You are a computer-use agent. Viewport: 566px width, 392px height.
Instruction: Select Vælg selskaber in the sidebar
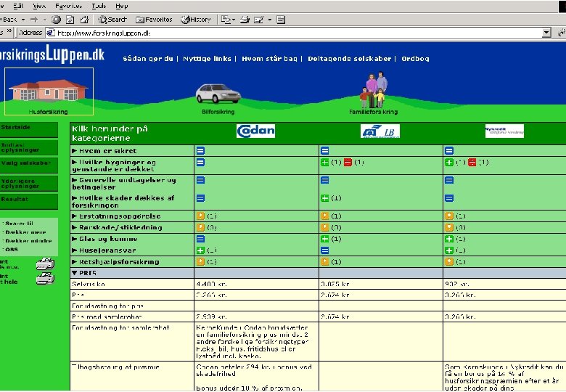point(28,166)
